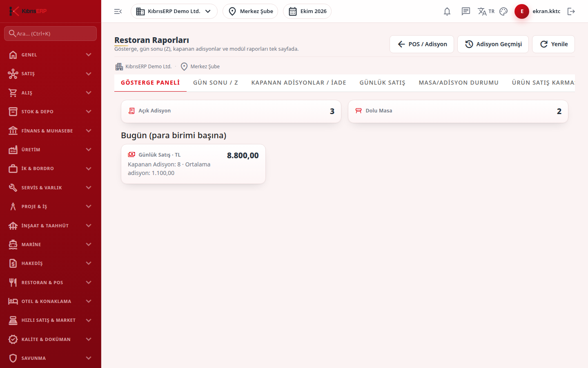Image resolution: width=588 pixels, height=368 pixels.
Task: Click the Yenile refresh button
Action: pyautogui.click(x=553, y=44)
